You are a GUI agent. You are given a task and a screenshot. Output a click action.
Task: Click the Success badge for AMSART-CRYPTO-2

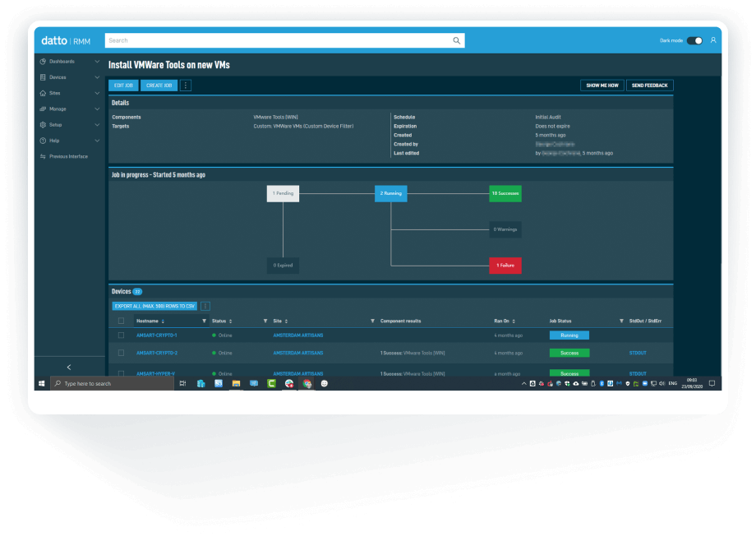coord(569,354)
